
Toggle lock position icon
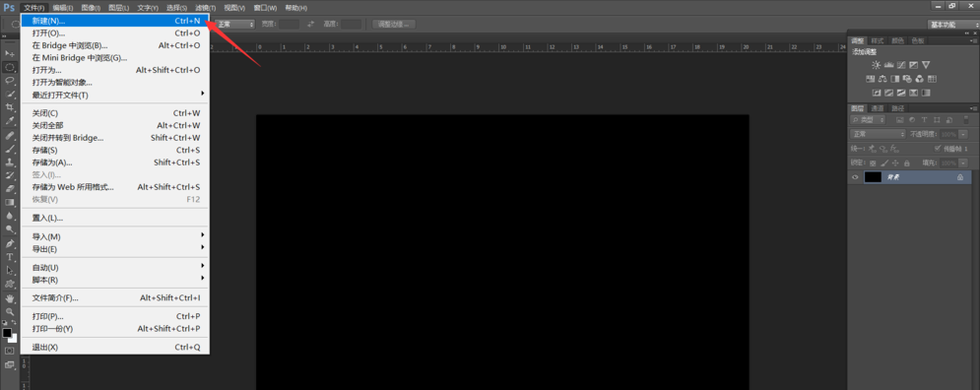coord(895,163)
